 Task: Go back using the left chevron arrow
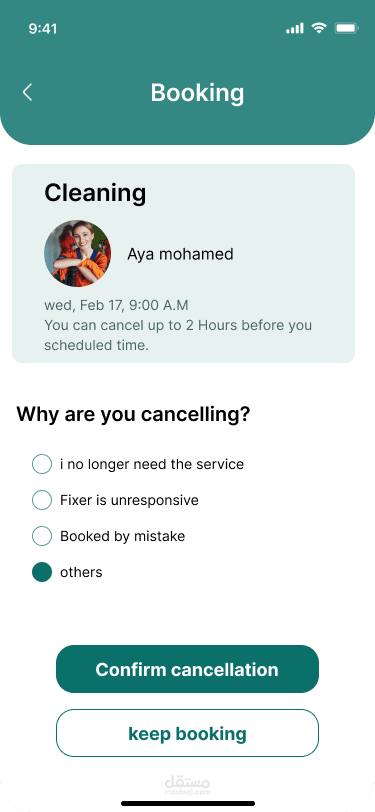tap(27, 92)
